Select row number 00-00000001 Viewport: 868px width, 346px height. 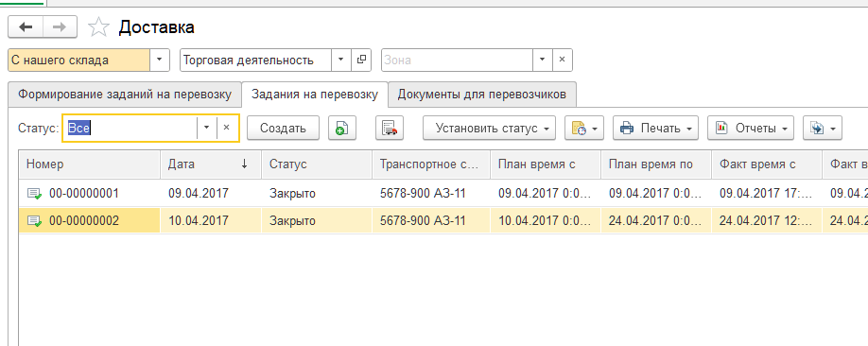(84, 193)
